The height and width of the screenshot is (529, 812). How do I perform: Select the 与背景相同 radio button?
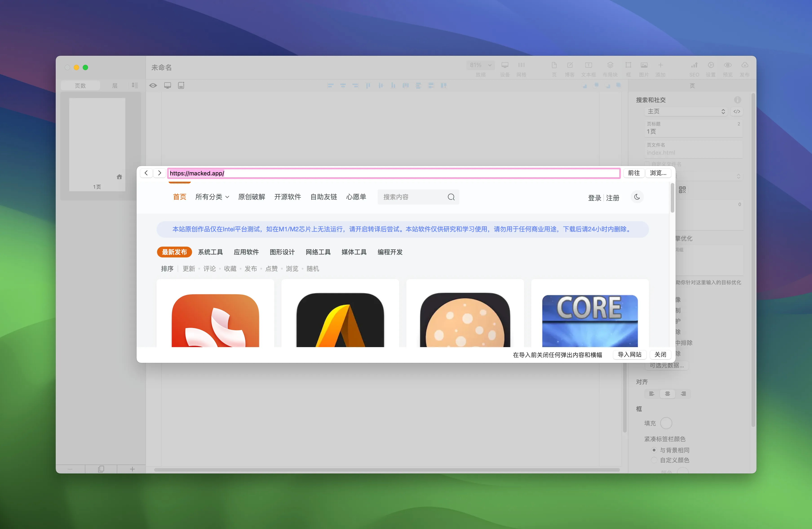coord(654,450)
